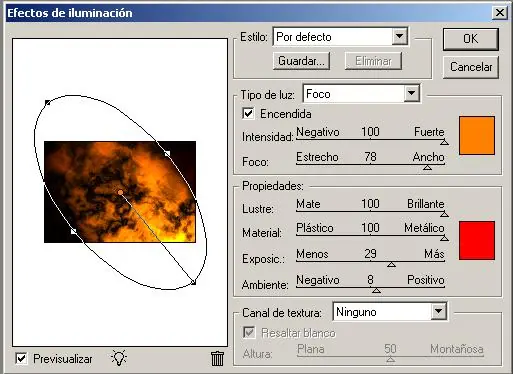Click the top-left ellipse handle in preview

(48, 102)
